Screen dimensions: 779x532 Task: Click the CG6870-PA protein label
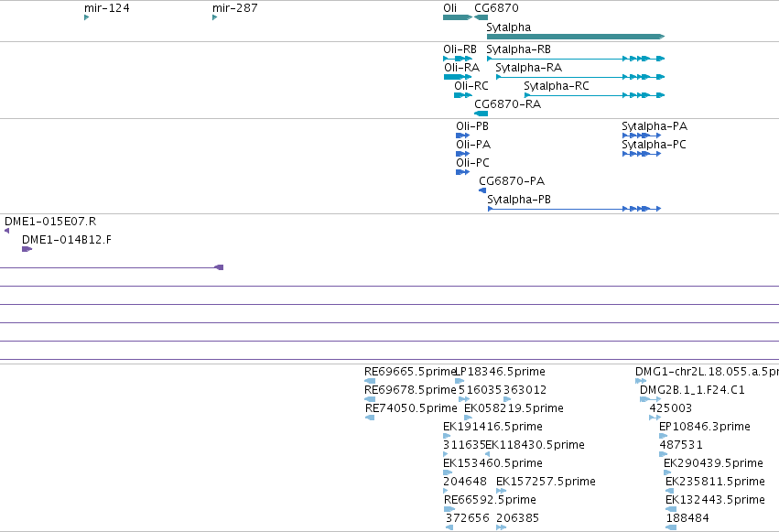[x=512, y=181]
